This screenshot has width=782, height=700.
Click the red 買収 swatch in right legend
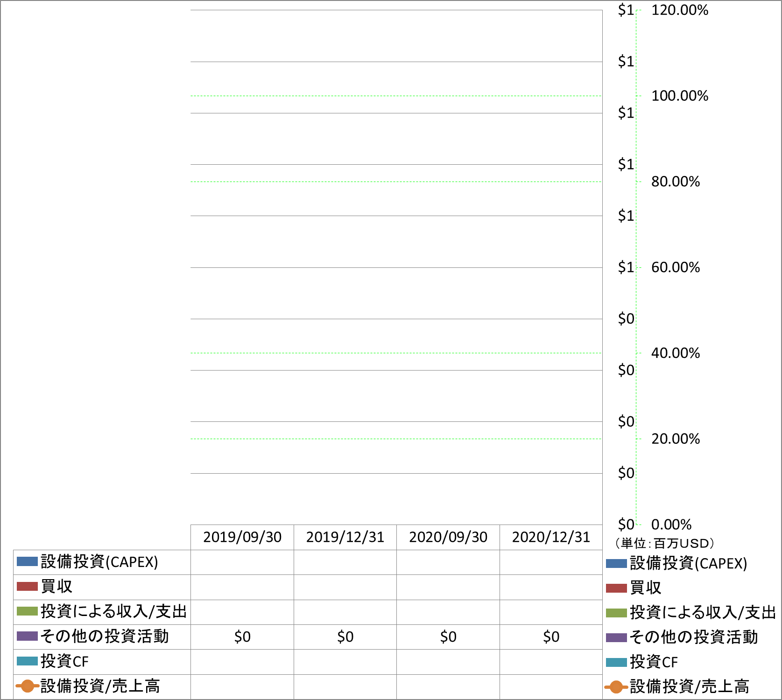click(x=616, y=588)
